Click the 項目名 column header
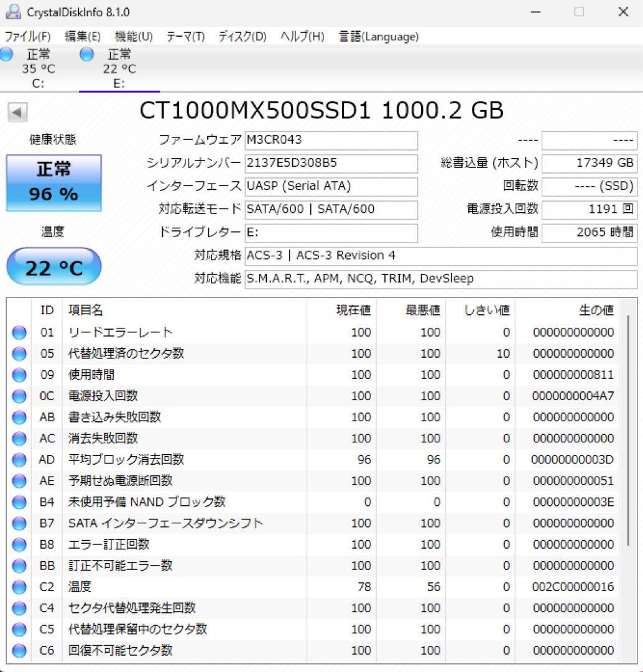The width and height of the screenshot is (643, 672). [185, 310]
